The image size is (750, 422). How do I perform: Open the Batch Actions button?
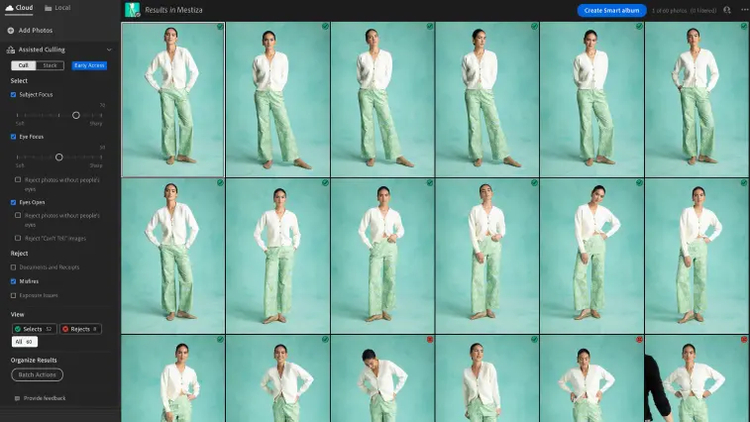click(37, 375)
